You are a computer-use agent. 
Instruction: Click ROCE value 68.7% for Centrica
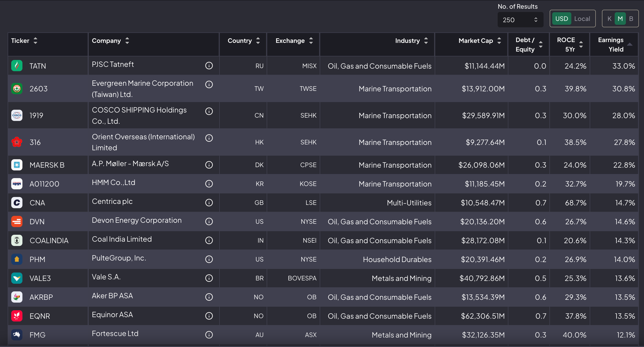click(576, 203)
